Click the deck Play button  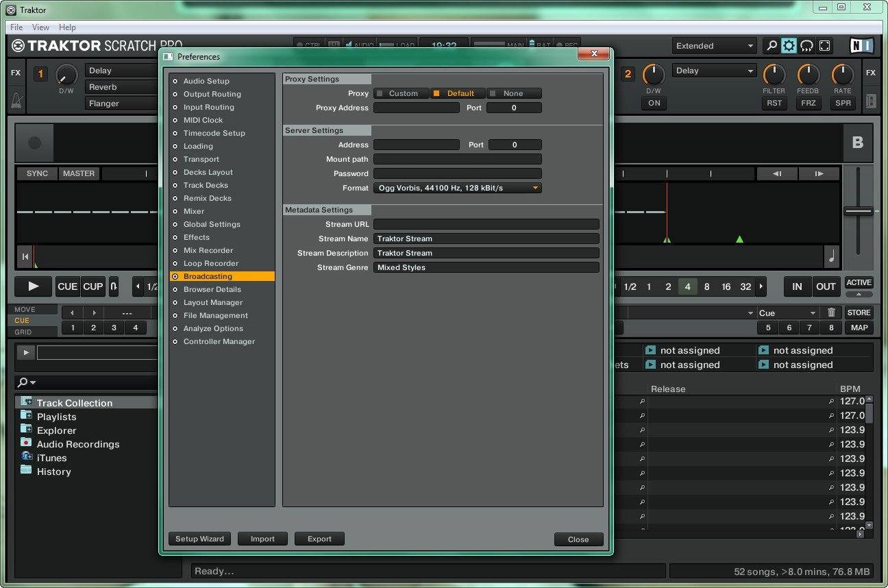click(x=34, y=286)
